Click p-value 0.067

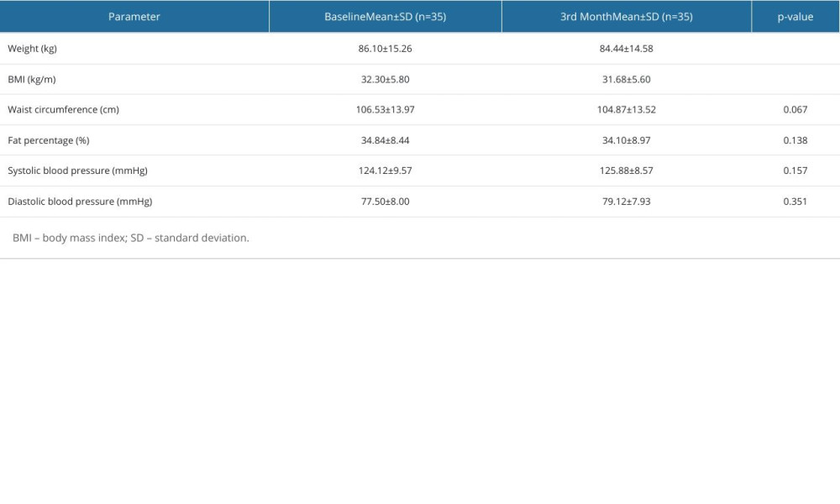click(x=795, y=110)
